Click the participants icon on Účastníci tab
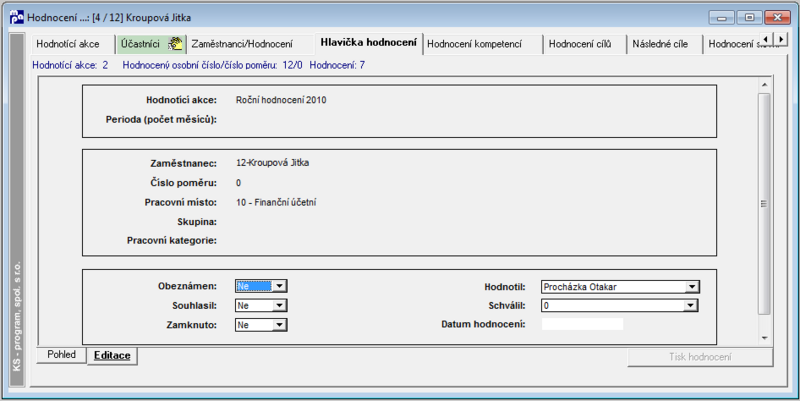This screenshot has height=401, width=800. click(175, 44)
